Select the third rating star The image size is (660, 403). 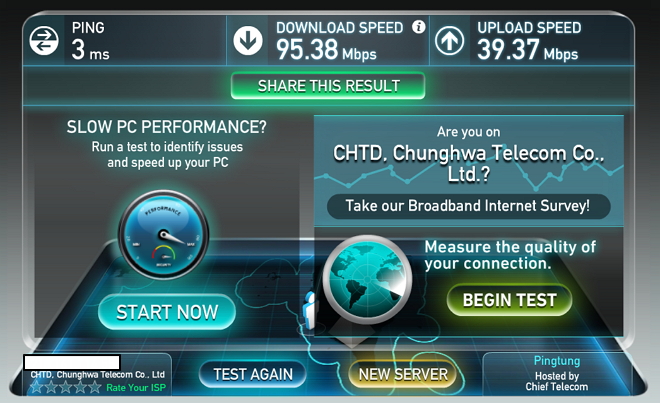point(65,387)
